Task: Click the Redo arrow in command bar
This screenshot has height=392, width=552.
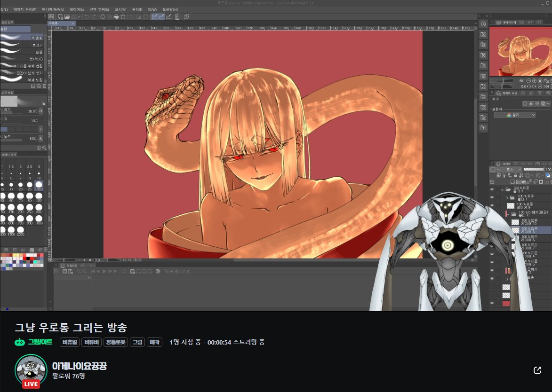Action: click(x=94, y=16)
